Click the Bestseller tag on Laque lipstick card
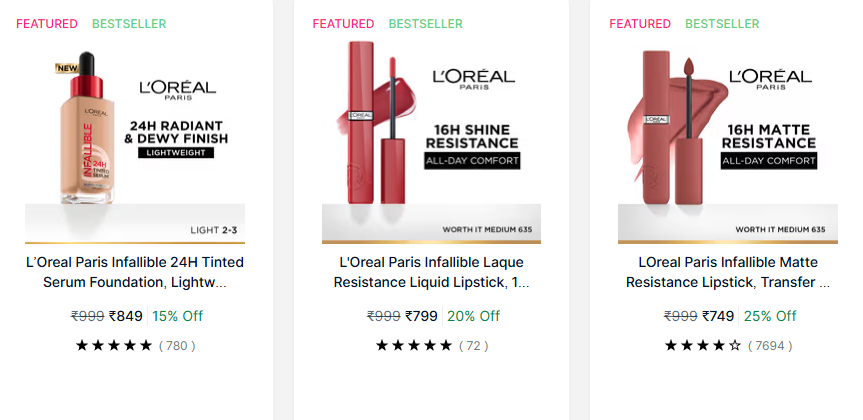Screen dimensions: 863x420 click(x=426, y=24)
